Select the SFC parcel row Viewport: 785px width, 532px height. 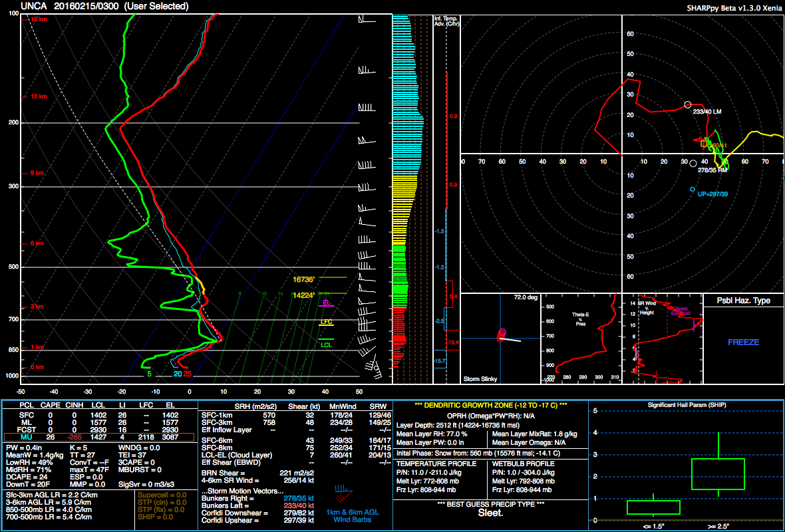click(100, 414)
